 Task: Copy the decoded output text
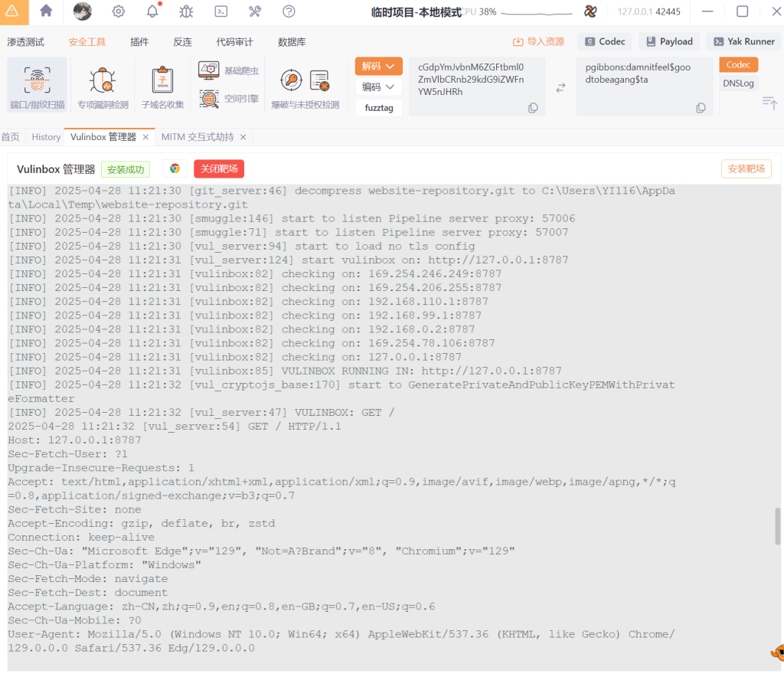tap(700, 108)
